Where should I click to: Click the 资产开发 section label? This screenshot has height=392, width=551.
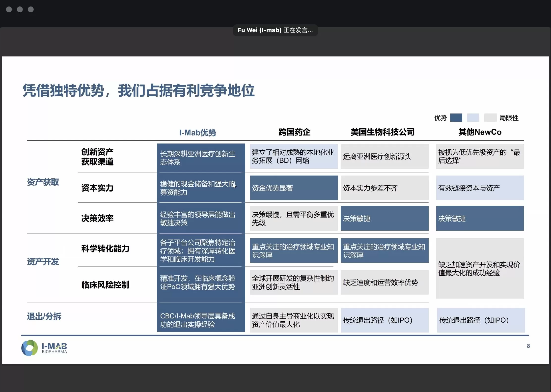click(x=43, y=261)
